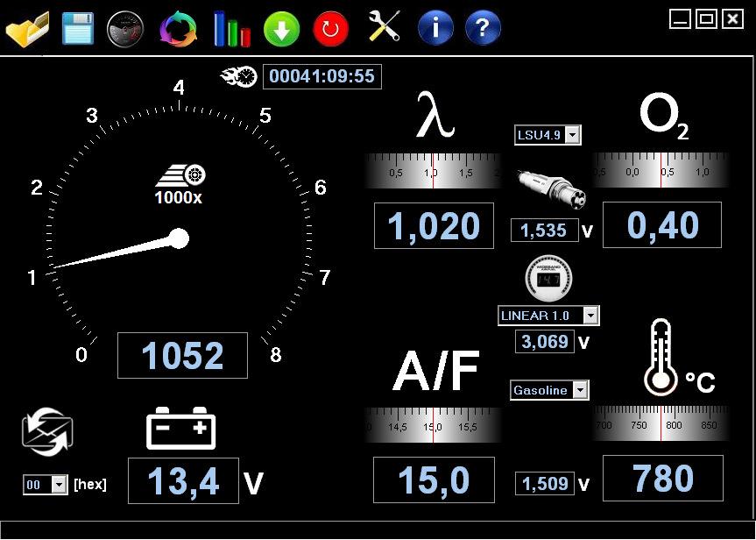Click the wideband round gauge icon
The image size is (756, 540).
[x=548, y=280]
